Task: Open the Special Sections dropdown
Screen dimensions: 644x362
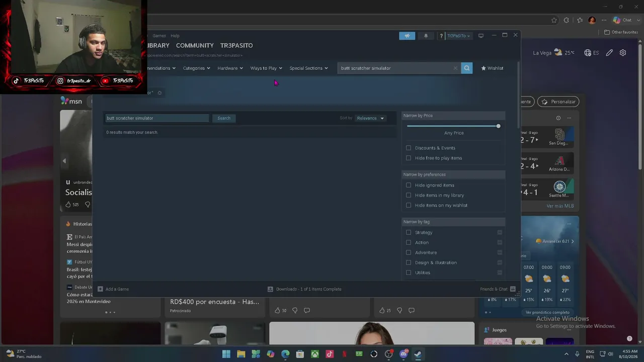Action: point(308,68)
